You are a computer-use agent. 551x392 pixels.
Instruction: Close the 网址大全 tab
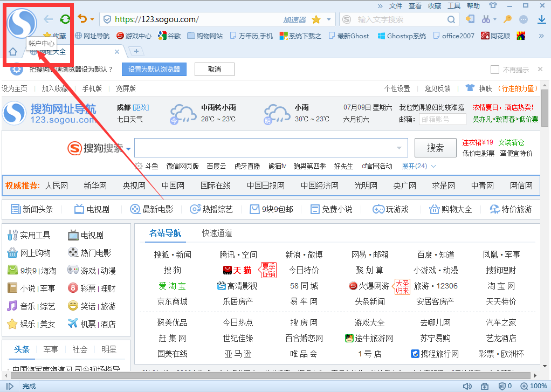117,52
